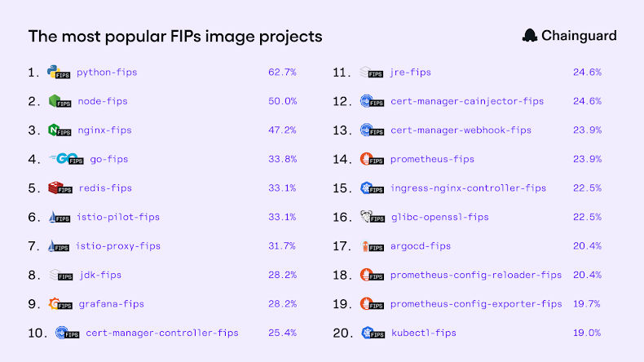
Task: Select the ingress-nginx-controller-fips project name
Action: coord(468,188)
